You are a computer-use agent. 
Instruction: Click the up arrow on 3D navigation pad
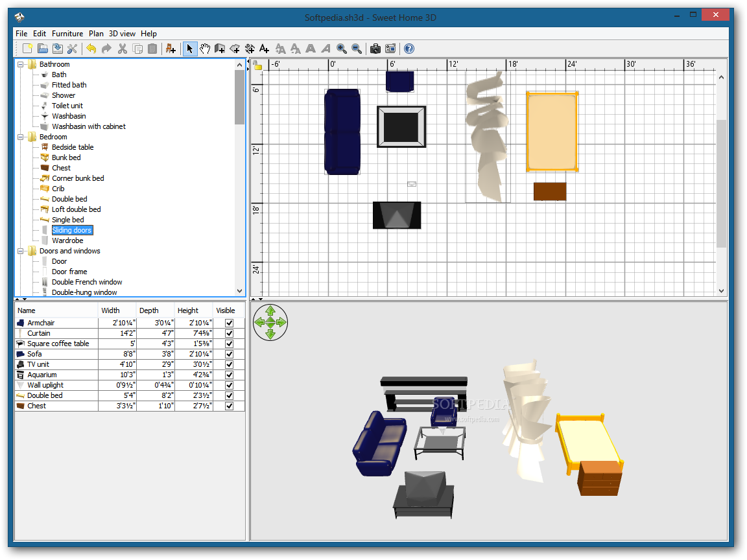click(x=270, y=310)
